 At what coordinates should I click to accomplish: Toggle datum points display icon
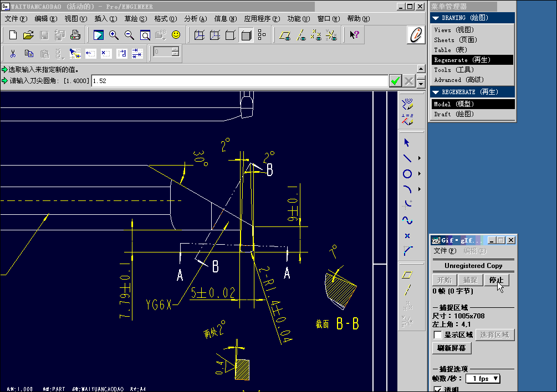coord(316,35)
